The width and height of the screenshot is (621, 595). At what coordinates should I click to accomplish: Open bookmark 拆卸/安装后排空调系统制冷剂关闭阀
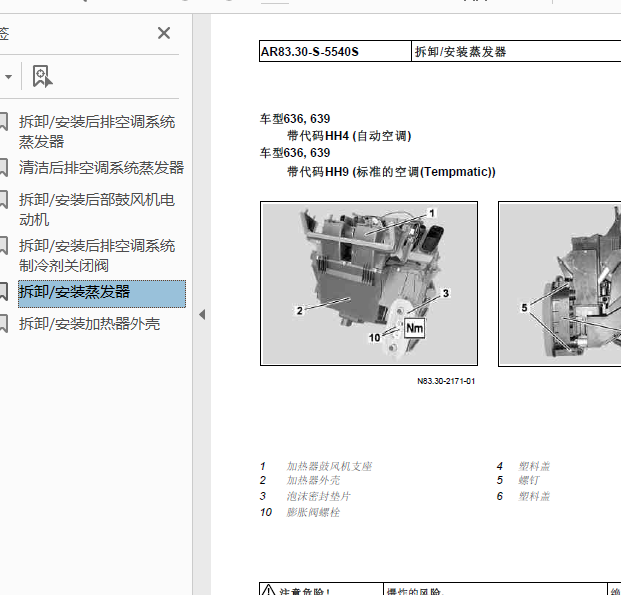click(x=97, y=256)
